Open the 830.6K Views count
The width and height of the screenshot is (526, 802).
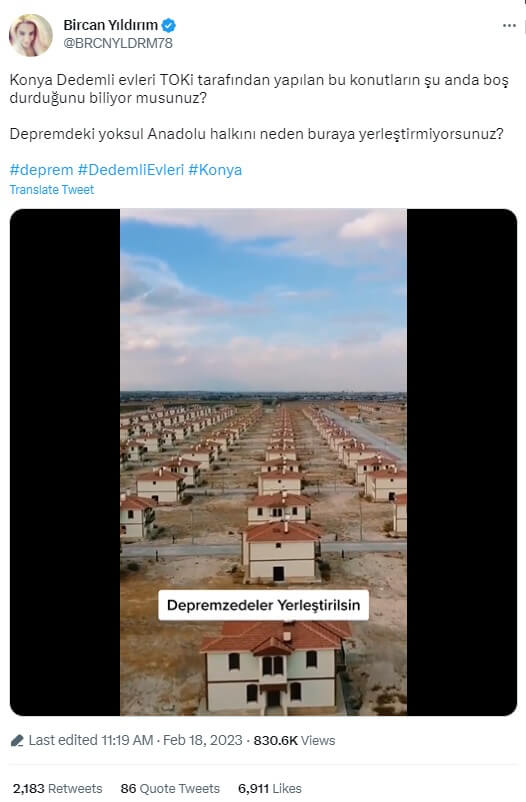tap(294, 740)
